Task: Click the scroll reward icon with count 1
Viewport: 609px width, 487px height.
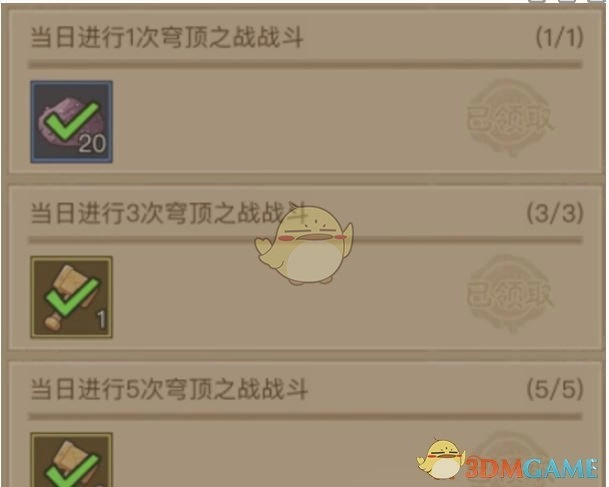Action: 71,297
